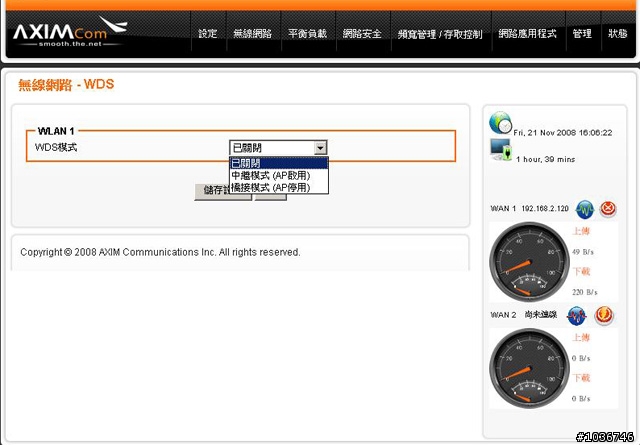Open the 管理 menu
Viewport: 640px width, 445px height.
tap(582, 33)
